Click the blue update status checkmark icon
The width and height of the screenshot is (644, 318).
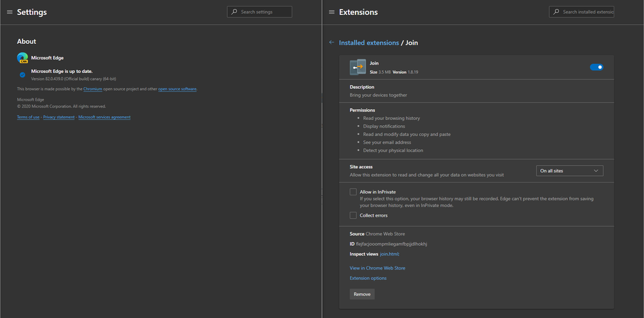pos(23,75)
